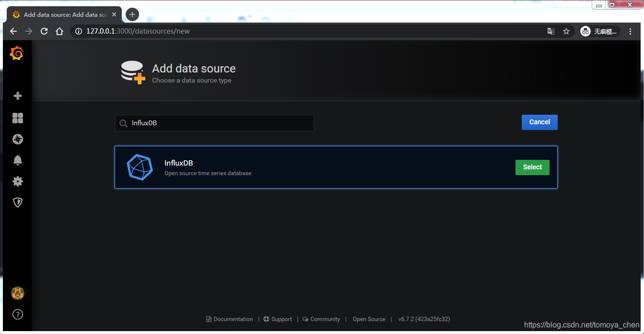Cancel adding the data source

click(539, 122)
